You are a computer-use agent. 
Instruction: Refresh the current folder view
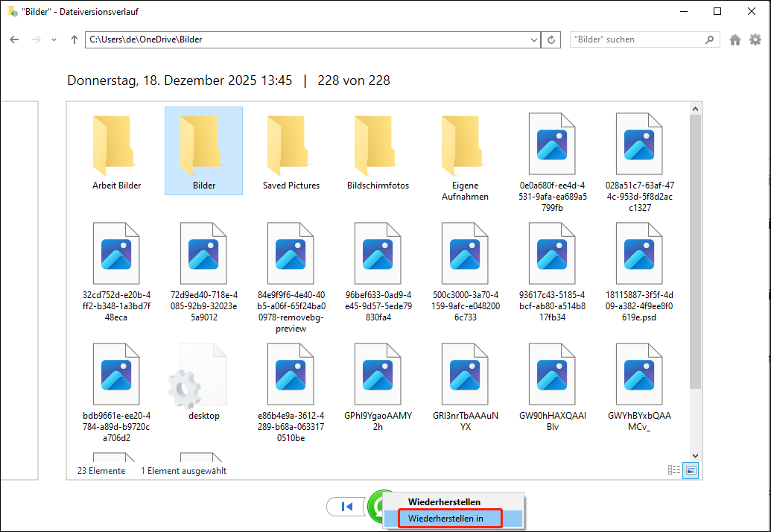551,39
